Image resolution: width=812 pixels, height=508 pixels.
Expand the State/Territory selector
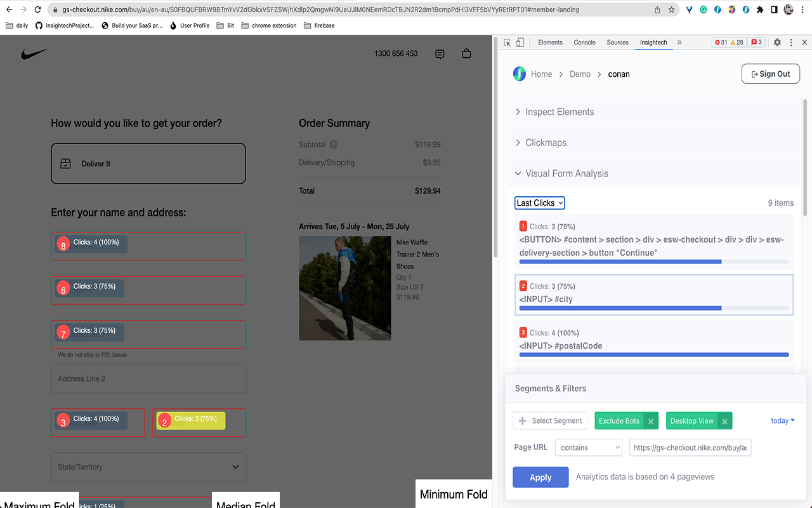pyautogui.click(x=148, y=467)
